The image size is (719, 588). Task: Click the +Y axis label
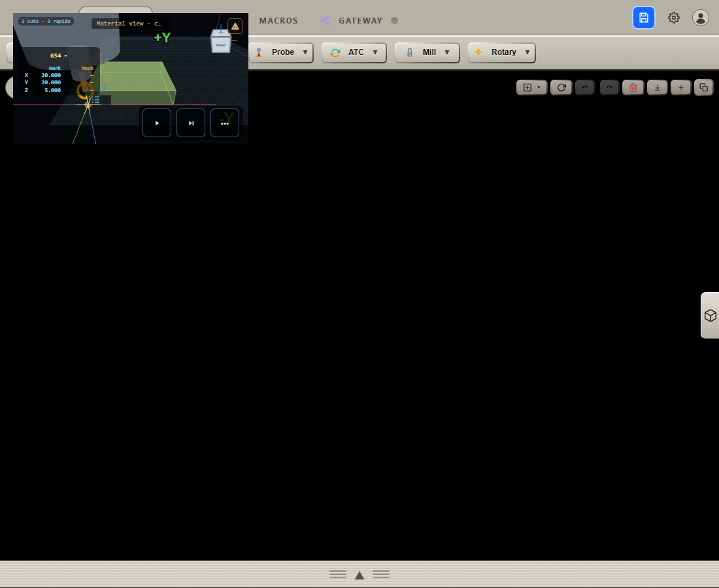point(162,38)
